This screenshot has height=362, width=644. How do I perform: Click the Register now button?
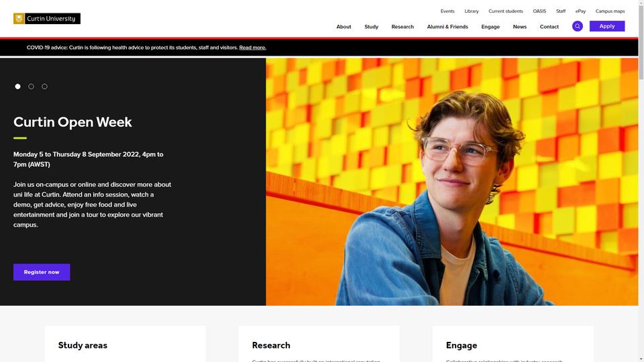point(42,272)
